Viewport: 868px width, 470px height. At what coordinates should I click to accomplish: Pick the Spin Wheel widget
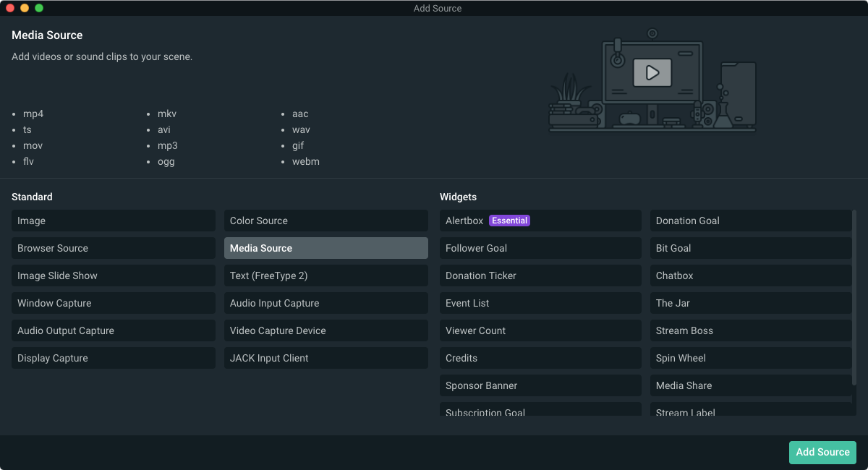point(750,358)
